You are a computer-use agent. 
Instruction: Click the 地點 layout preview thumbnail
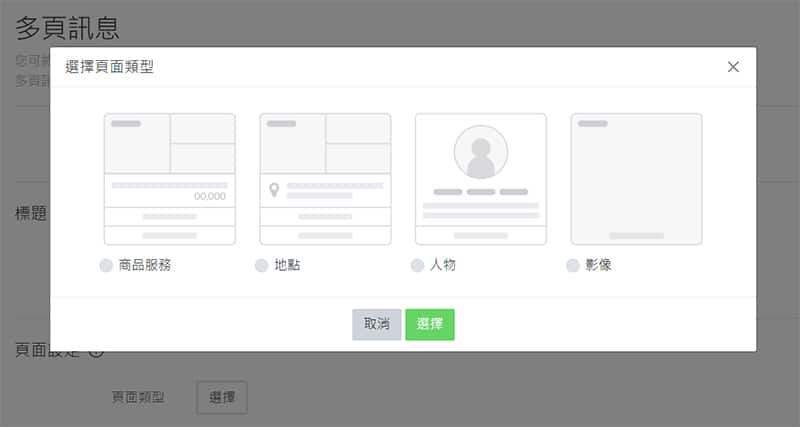pos(325,179)
